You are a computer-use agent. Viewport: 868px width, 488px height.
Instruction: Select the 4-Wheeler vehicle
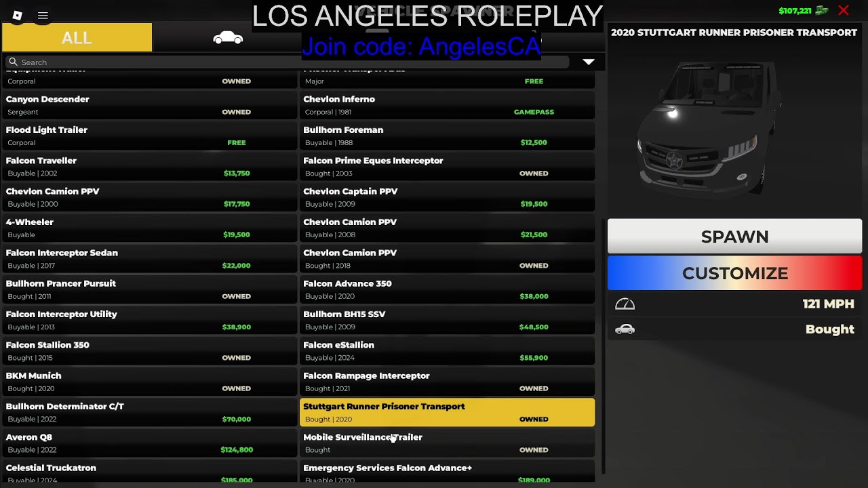click(x=150, y=228)
